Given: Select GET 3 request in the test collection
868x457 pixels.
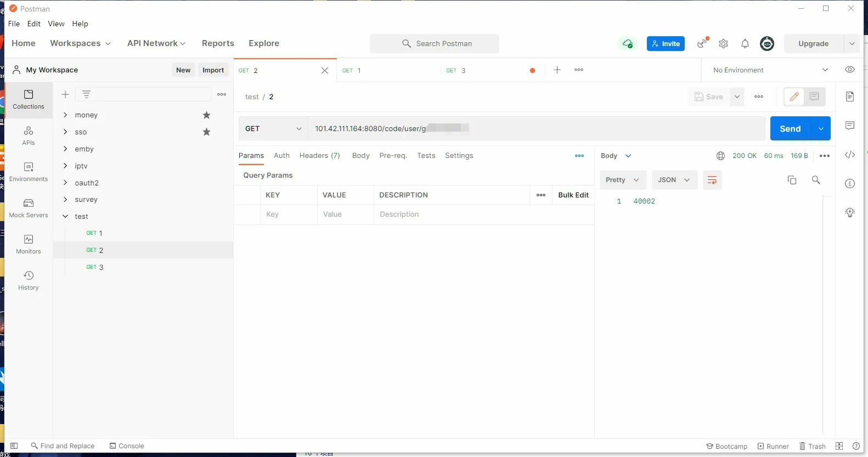Looking at the screenshot, I should tap(95, 267).
